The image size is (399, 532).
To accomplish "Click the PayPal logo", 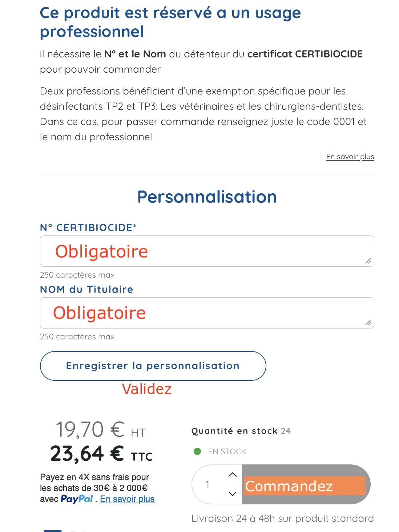I will click(76, 499).
